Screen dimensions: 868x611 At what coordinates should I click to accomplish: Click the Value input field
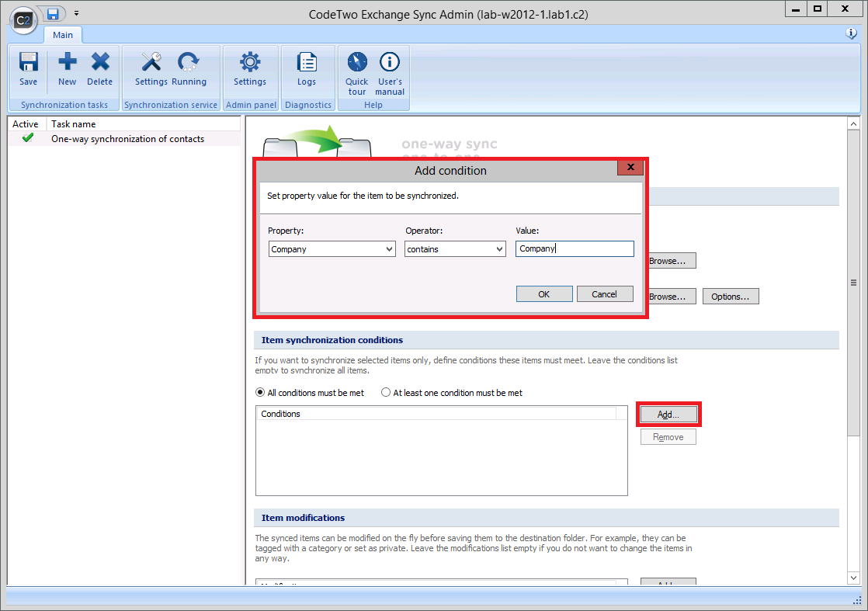tap(575, 248)
